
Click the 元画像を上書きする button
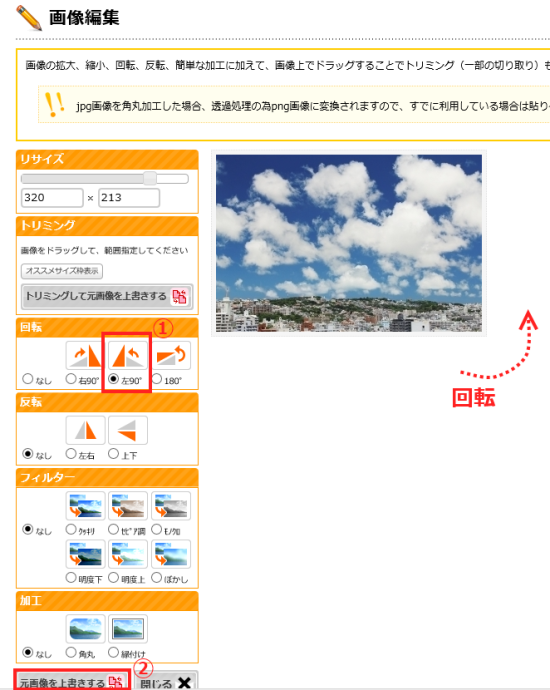(73, 681)
